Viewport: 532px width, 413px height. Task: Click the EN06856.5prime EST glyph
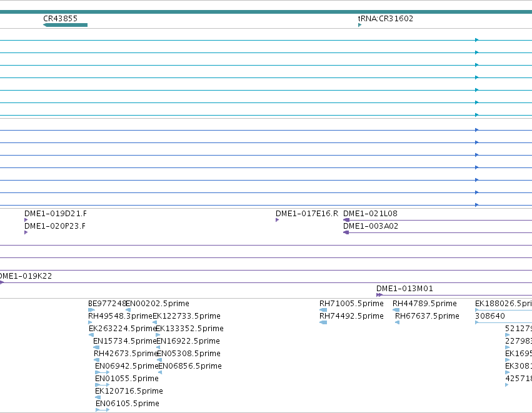[x=160, y=372]
